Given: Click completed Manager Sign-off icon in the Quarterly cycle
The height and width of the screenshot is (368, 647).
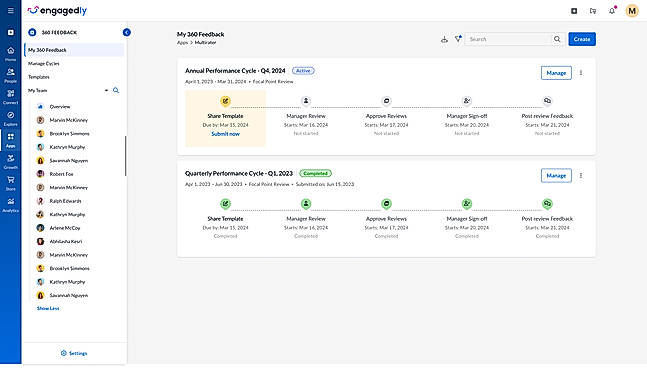Looking at the screenshot, I should 467,203.
